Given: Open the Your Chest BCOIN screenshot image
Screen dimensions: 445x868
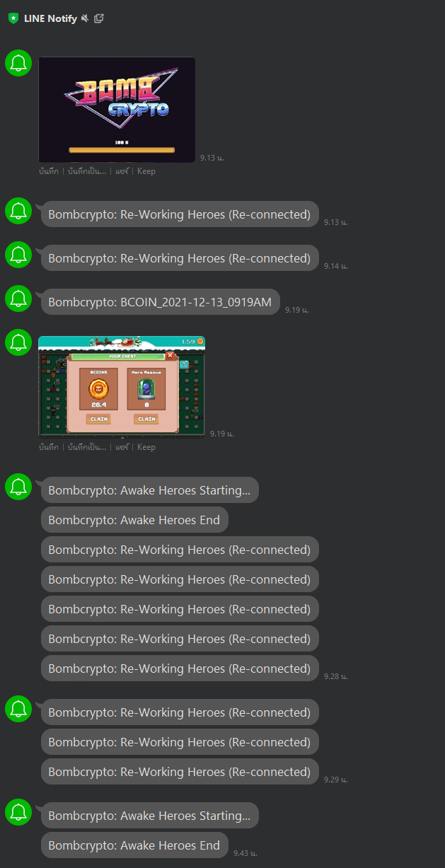Looking at the screenshot, I should click(122, 387).
